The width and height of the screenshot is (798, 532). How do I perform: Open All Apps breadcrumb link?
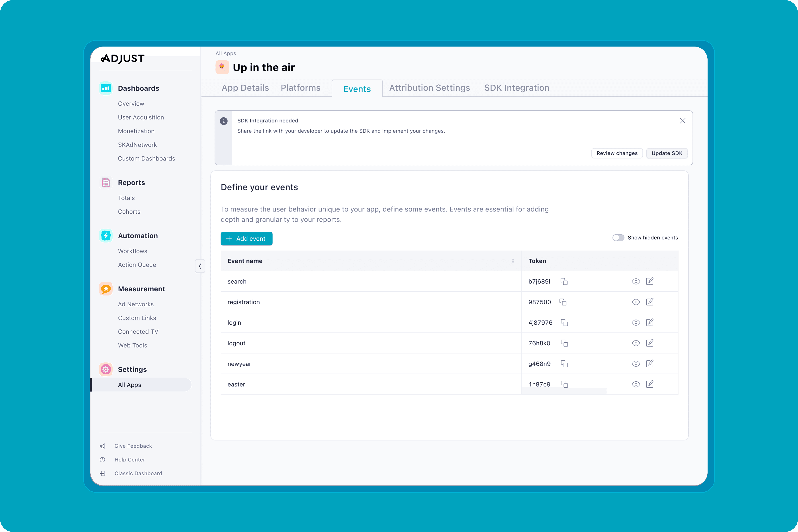(226, 53)
